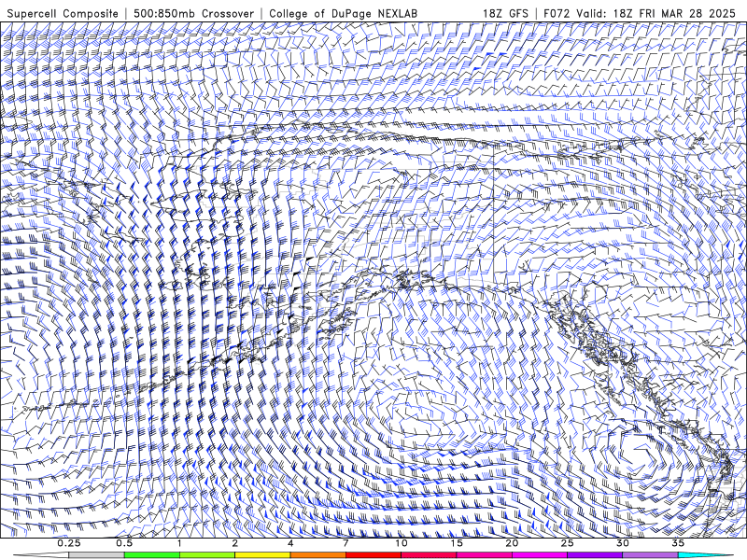Select the gray 0.25–0.5 colorbar segment

point(97,555)
